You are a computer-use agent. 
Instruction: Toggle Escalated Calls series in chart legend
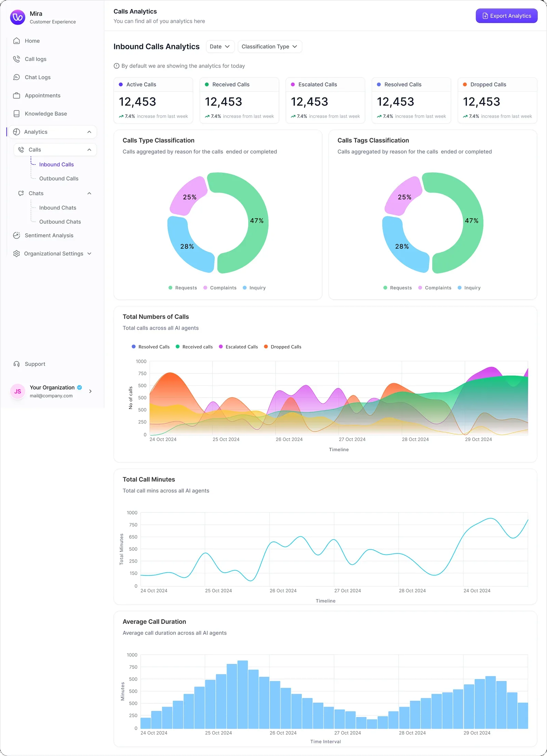coord(238,347)
